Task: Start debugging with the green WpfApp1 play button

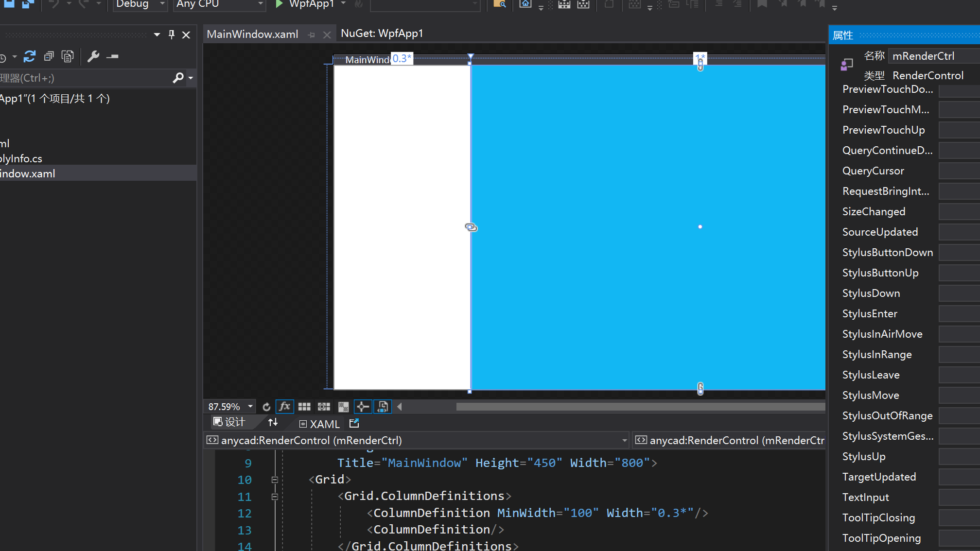Action: coord(279,4)
